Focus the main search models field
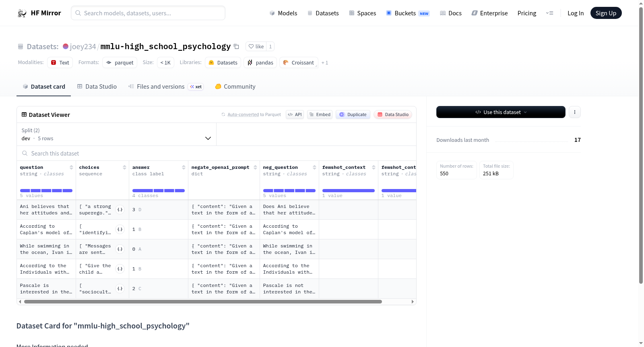 click(148, 13)
